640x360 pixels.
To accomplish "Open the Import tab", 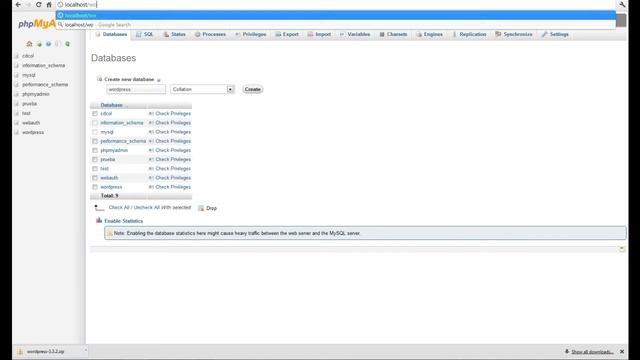I will click(x=320, y=34).
